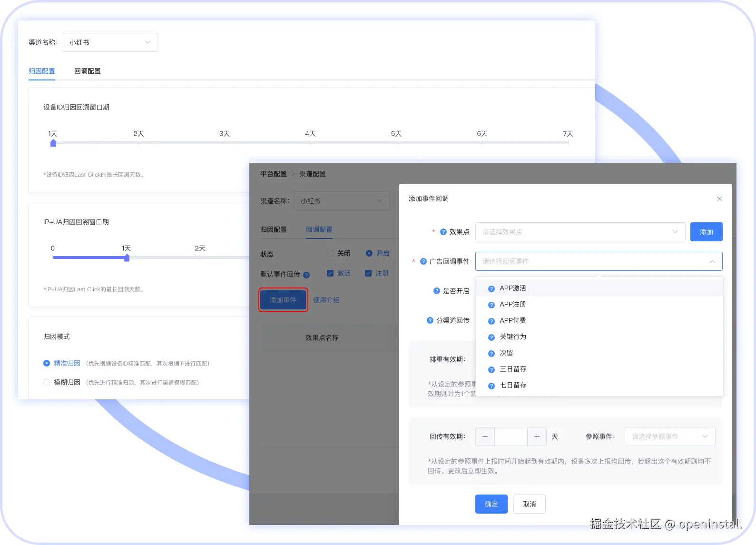Select 模糊归因 attribution mode

[47, 382]
